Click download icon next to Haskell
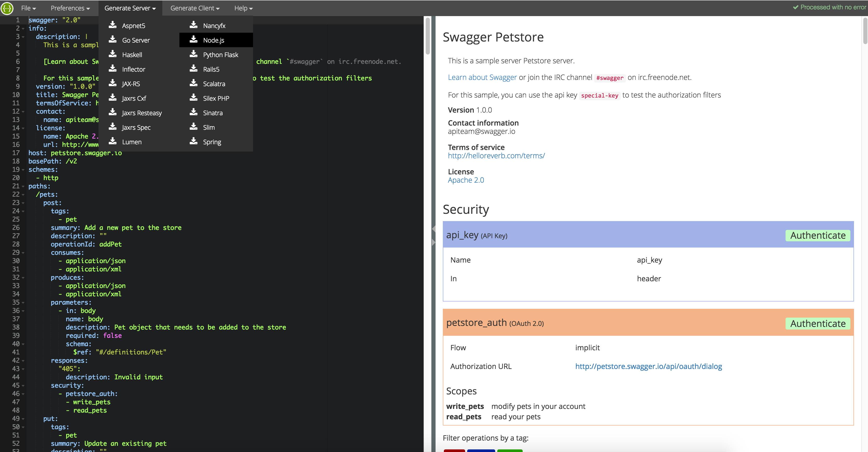The height and width of the screenshot is (452, 868). 113,54
